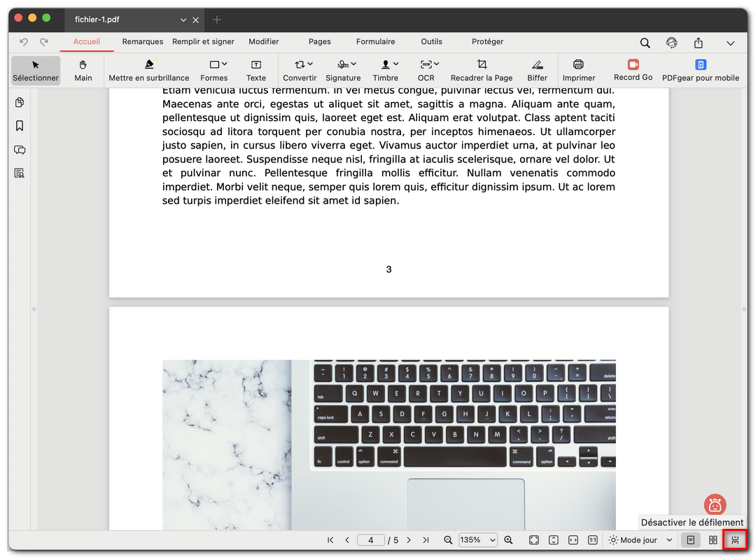The image size is (756, 559).
Task: Open the 135% zoom level dropdown
Action: (x=478, y=540)
